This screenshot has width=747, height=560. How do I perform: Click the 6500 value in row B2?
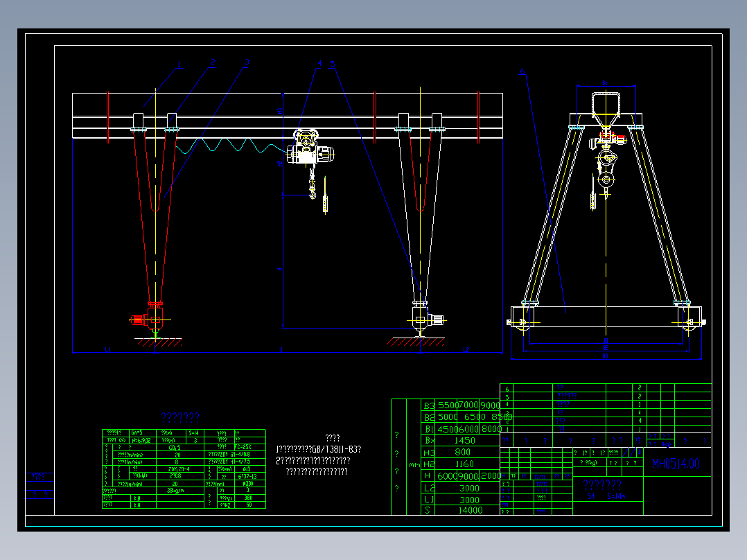point(475,417)
